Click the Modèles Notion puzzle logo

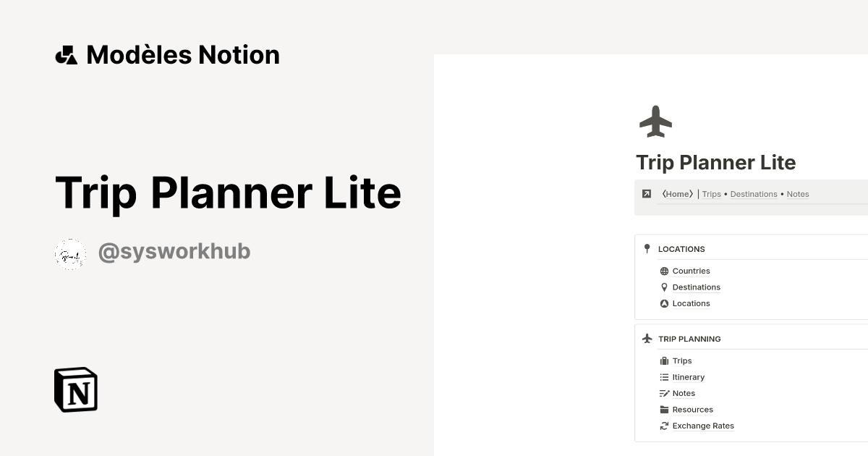(x=66, y=54)
